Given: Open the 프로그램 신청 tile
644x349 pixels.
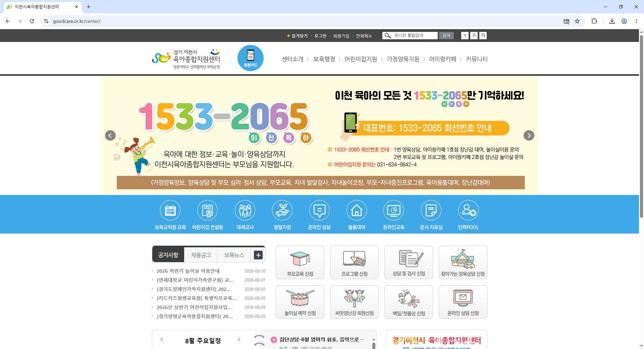Looking at the screenshot, I should [355, 262].
